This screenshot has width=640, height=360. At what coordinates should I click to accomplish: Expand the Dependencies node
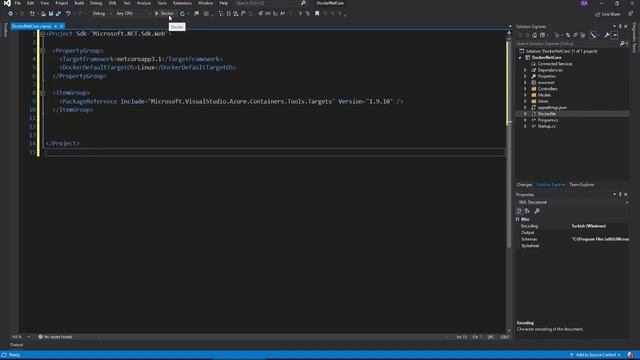(x=525, y=70)
